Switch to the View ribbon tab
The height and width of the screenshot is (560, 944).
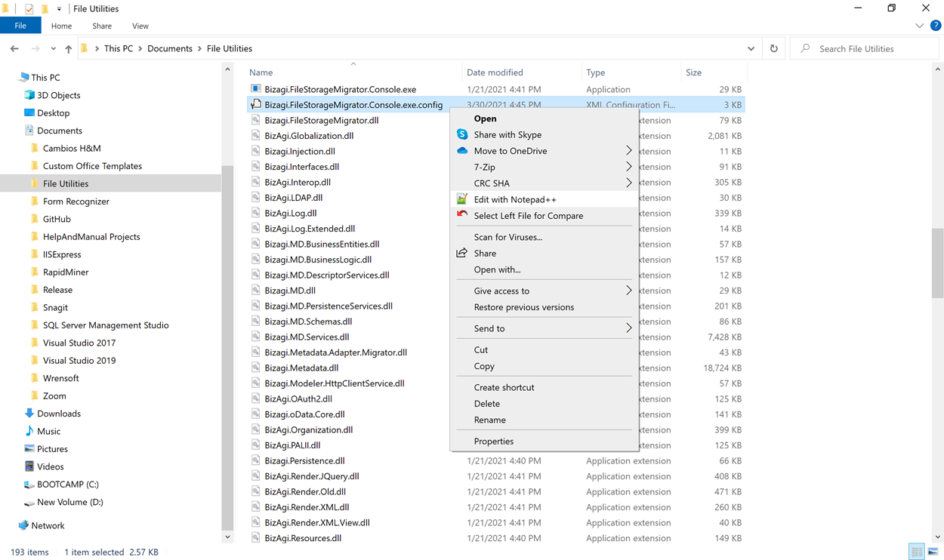tap(140, 25)
